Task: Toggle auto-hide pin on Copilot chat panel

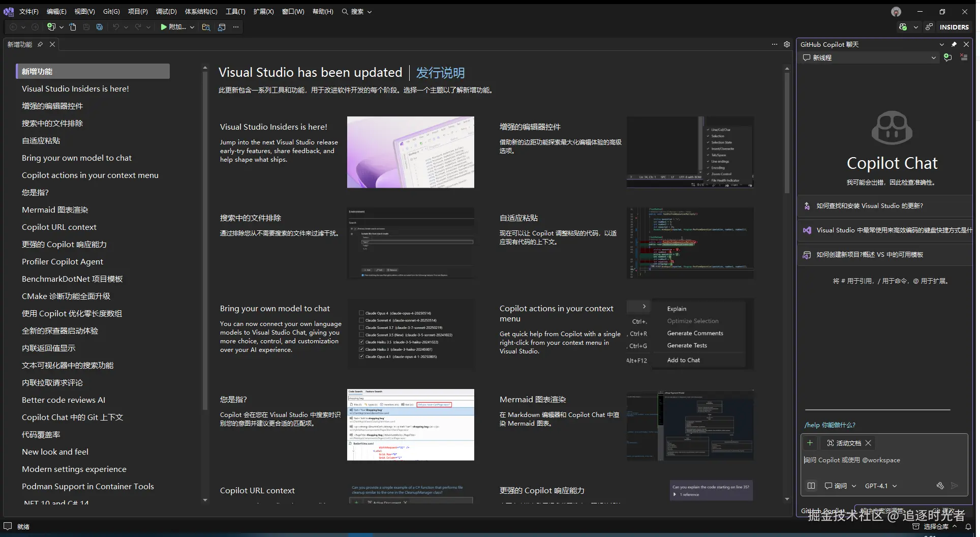Action: coord(954,44)
